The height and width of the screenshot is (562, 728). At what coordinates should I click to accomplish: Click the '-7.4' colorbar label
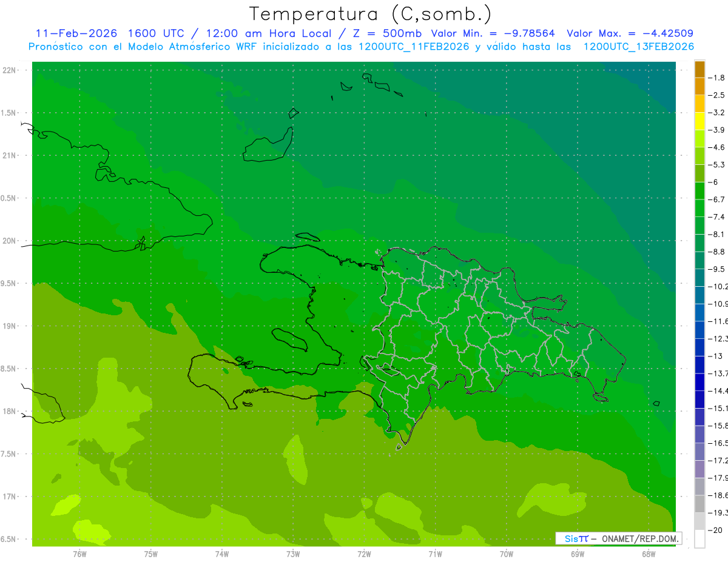[716, 216]
